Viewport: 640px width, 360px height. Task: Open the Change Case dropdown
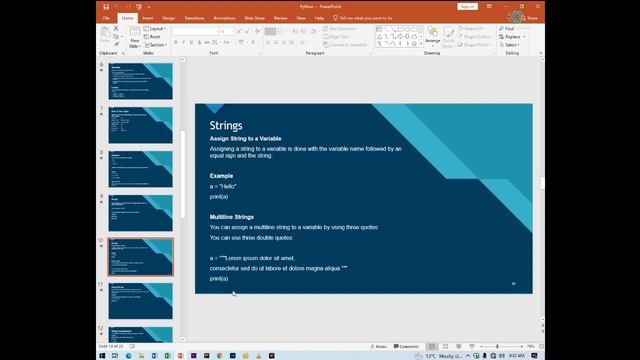coord(227,42)
